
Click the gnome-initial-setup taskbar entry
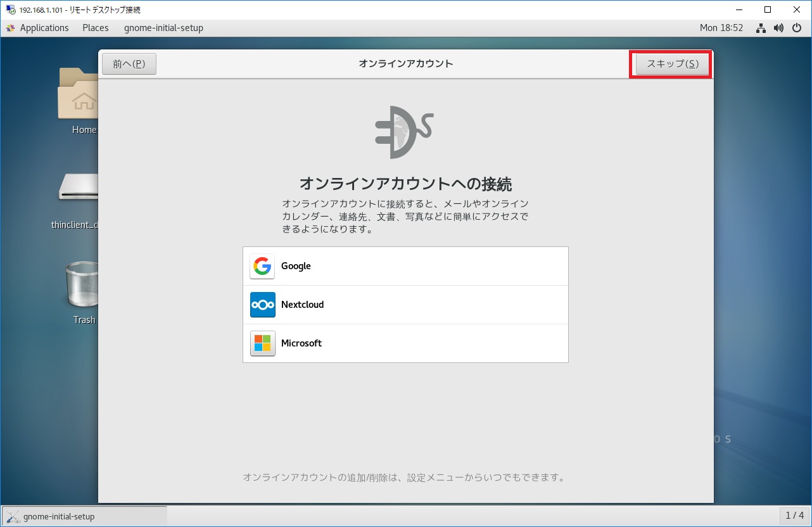pyautogui.click(x=85, y=516)
